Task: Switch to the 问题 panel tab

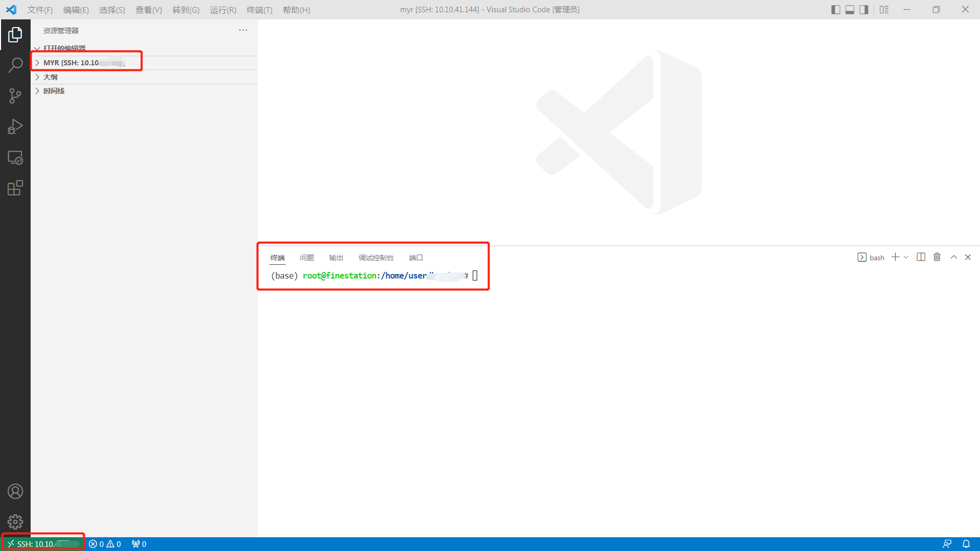Action: click(x=307, y=258)
